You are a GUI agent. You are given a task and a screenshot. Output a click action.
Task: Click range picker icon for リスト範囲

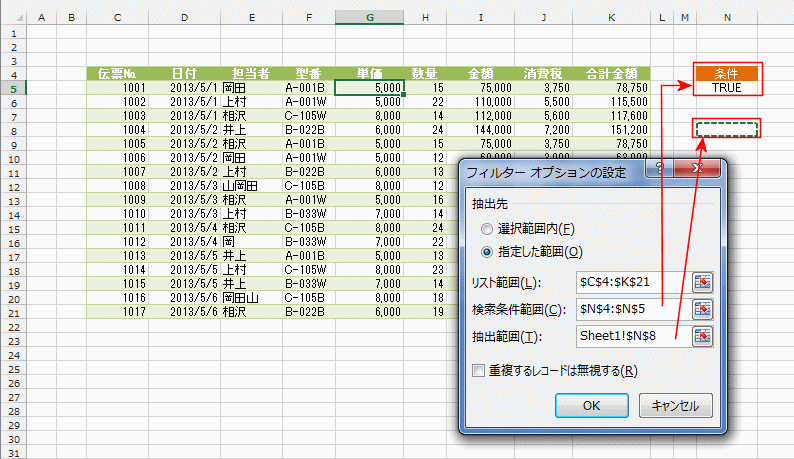tap(703, 283)
